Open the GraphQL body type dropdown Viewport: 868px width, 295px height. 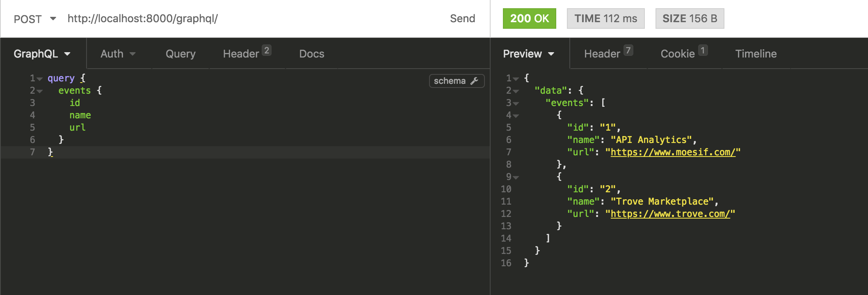[x=42, y=54]
